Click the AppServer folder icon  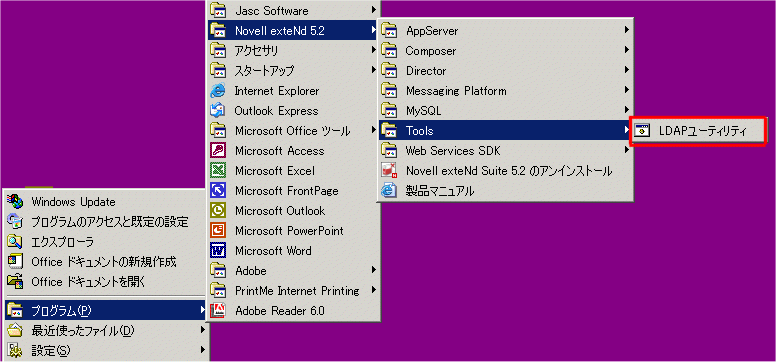click(389, 31)
